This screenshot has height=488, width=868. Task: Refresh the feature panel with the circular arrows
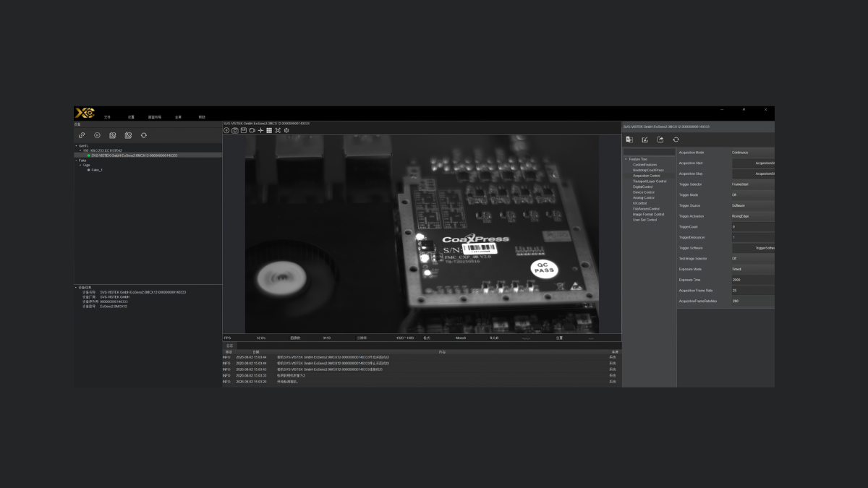676,140
